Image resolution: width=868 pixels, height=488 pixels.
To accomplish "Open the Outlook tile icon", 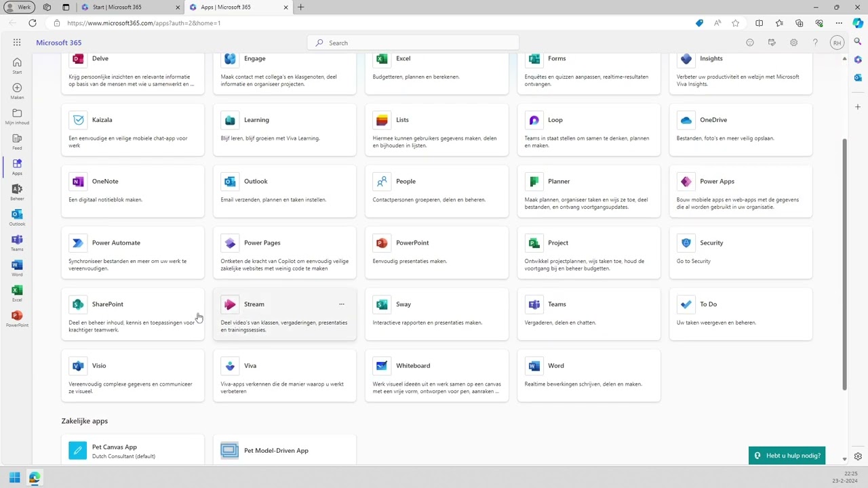I will click(230, 182).
